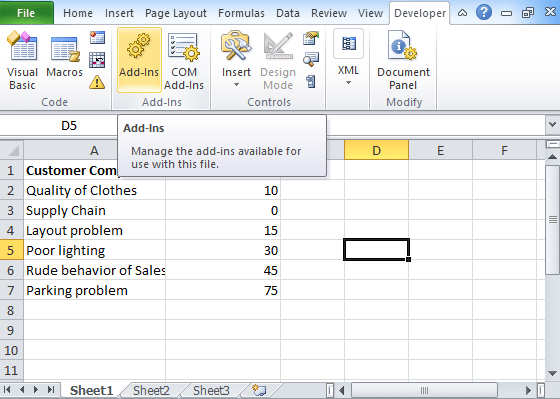
Task: Select the Data tab
Action: click(x=288, y=13)
